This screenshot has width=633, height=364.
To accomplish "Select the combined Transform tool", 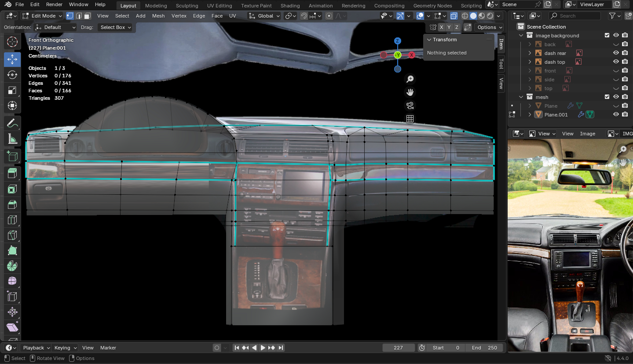I will (12, 106).
